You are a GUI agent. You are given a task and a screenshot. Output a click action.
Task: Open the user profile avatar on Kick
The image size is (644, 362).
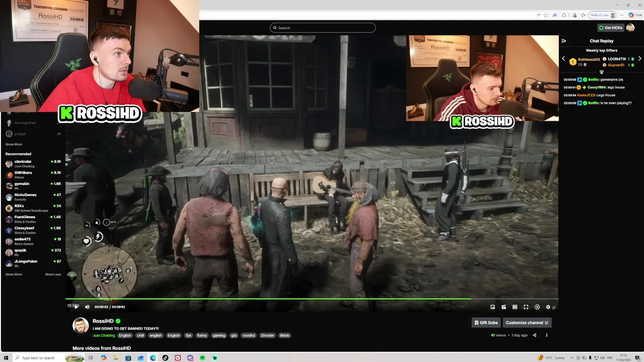tap(630, 28)
